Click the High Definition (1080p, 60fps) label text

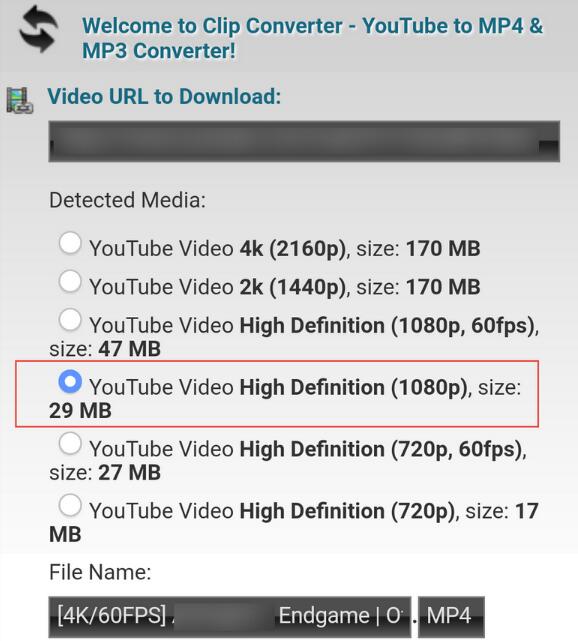click(x=388, y=326)
